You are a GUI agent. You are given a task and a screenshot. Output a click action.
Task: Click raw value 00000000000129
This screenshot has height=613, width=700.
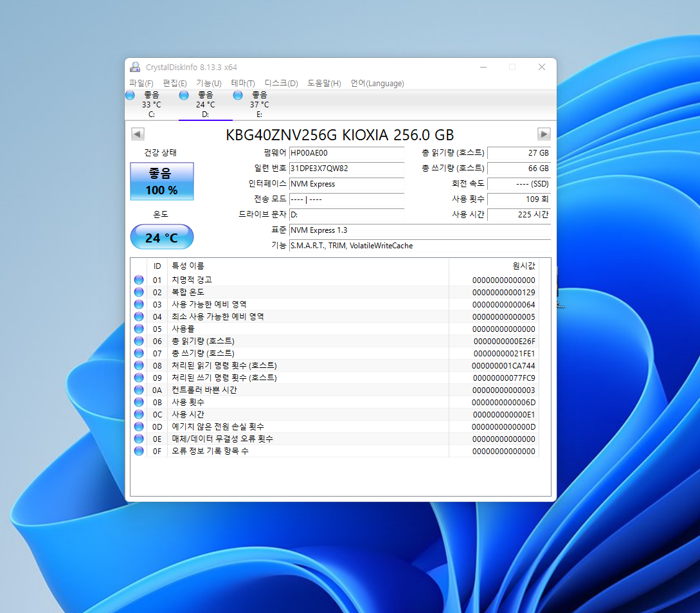pyautogui.click(x=503, y=292)
